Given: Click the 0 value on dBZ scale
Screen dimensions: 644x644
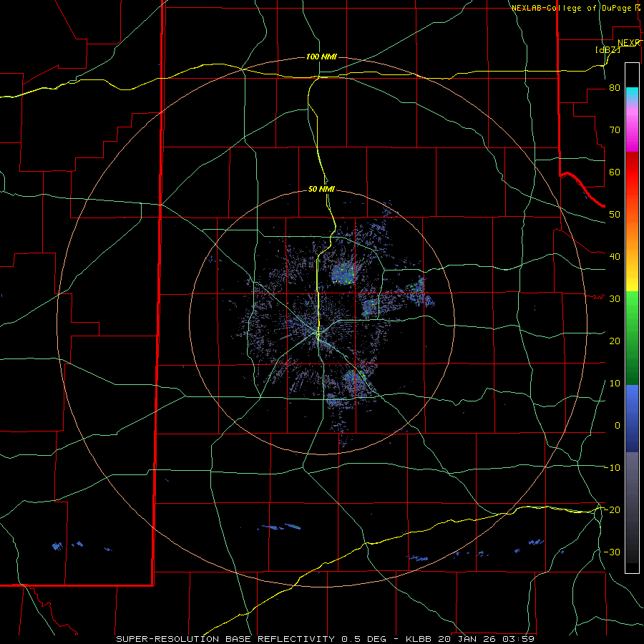Looking at the screenshot, I should point(618,426).
